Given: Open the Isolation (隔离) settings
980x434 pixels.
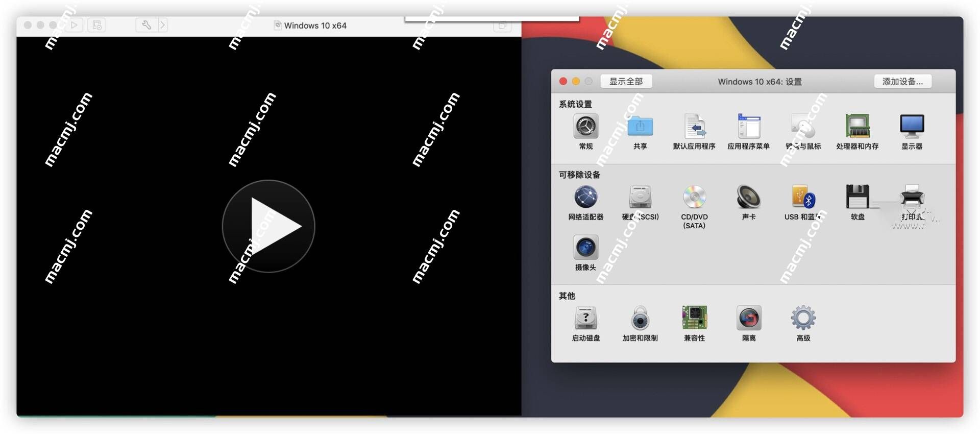Looking at the screenshot, I should coord(749,318).
